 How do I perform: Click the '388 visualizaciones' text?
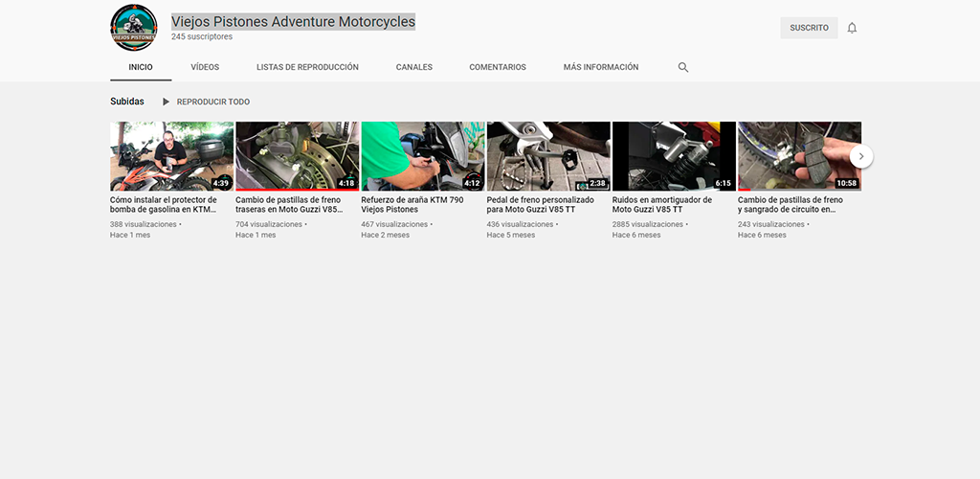point(144,224)
